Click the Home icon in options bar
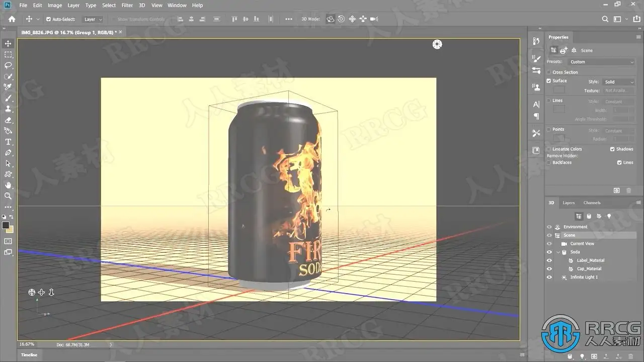 point(12,19)
